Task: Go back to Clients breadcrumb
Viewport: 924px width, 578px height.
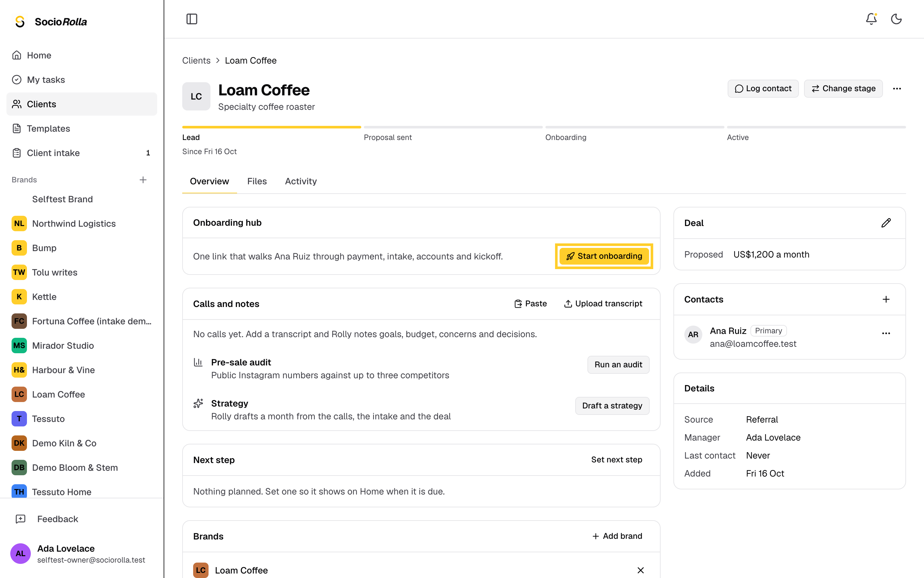Action: pyautogui.click(x=196, y=60)
